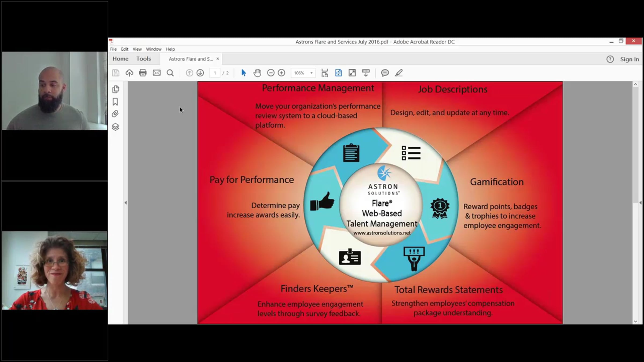
Task: Open the Edit menu
Action: click(125, 49)
